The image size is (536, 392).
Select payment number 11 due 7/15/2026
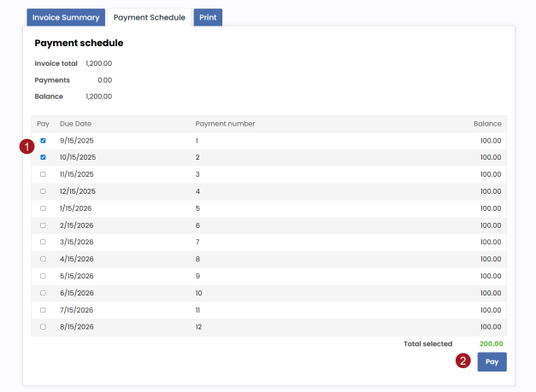click(43, 310)
